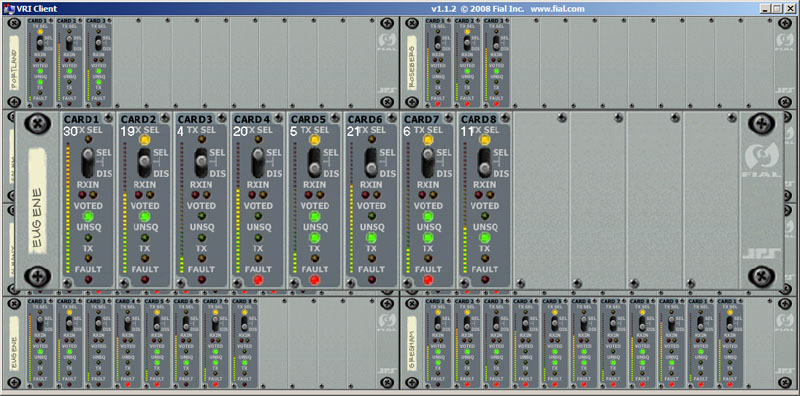Click the TX SEL LED on enlarged CARD1
The width and height of the screenshot is (800, 396).
88,139
